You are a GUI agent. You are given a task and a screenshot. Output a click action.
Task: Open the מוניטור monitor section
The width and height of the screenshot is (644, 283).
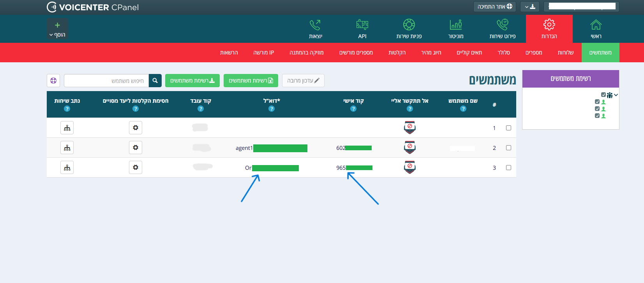pyautogui.click(x=455, y=29)
